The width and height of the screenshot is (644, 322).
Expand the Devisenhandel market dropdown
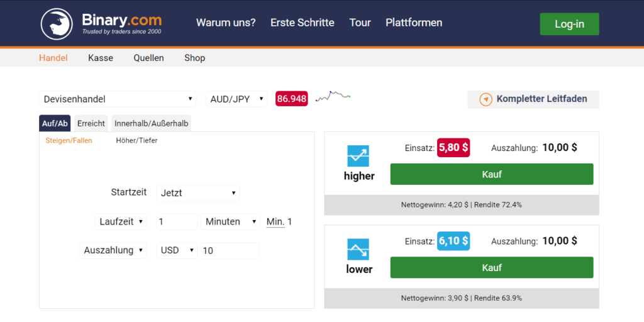[x=118, y=99]
